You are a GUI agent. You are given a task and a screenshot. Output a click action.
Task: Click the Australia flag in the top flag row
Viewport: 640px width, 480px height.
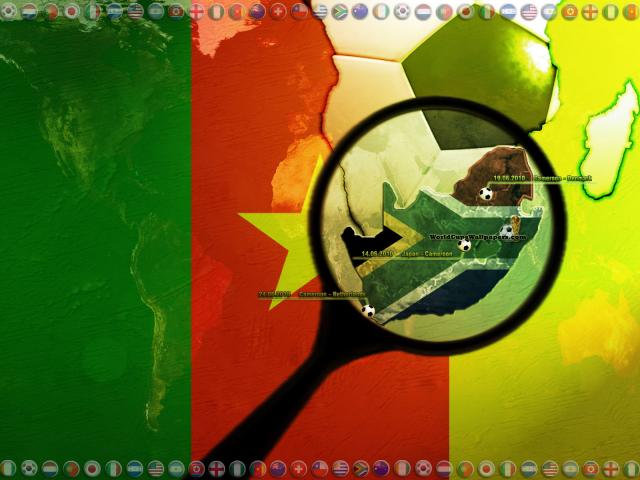pos(257,11)
